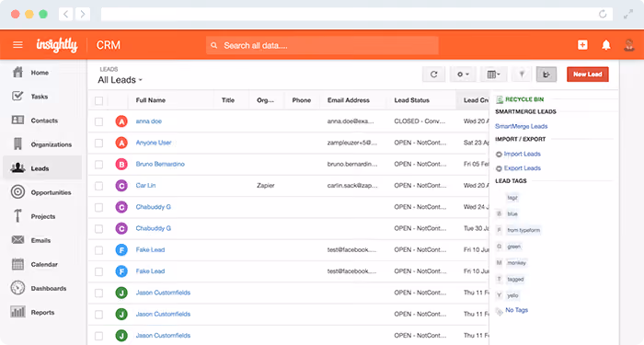Open Anyone User lead record
The image size is (644, 345).
coord(154,143)
